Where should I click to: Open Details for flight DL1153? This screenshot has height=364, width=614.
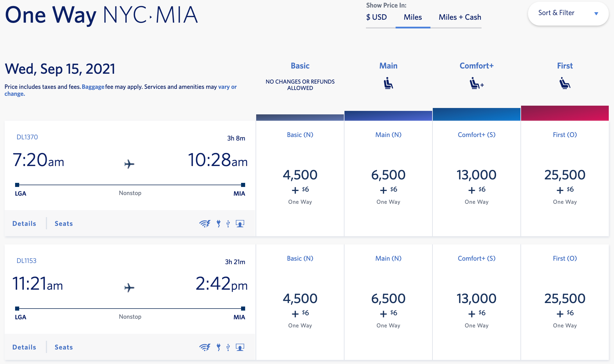24,347
